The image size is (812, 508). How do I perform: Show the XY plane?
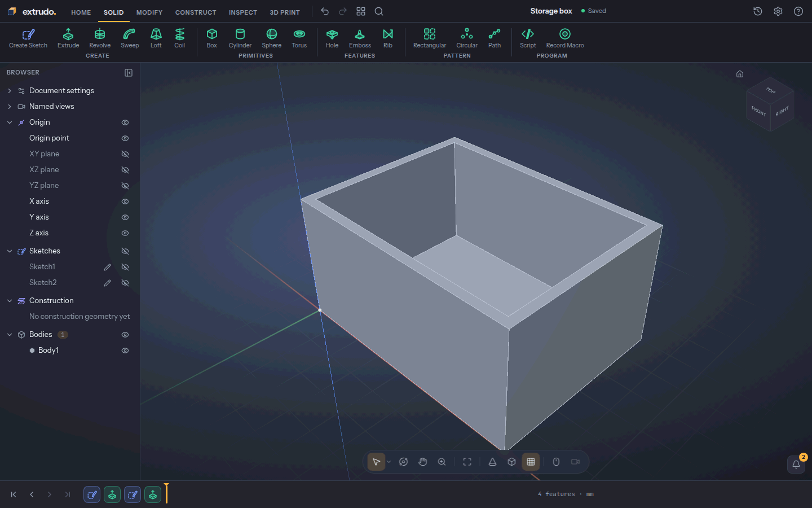(125, 154)
